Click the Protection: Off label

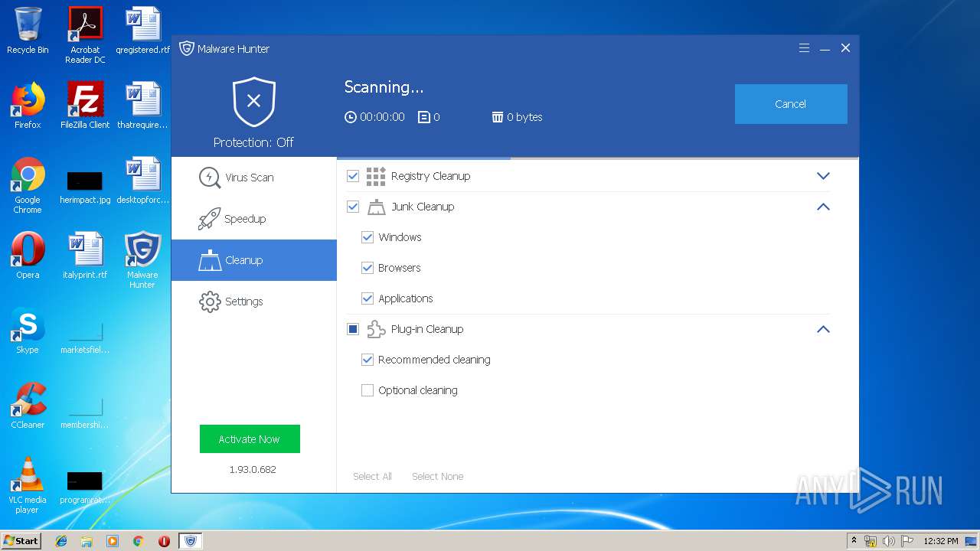pyautogui.click(x=253, y=142)
